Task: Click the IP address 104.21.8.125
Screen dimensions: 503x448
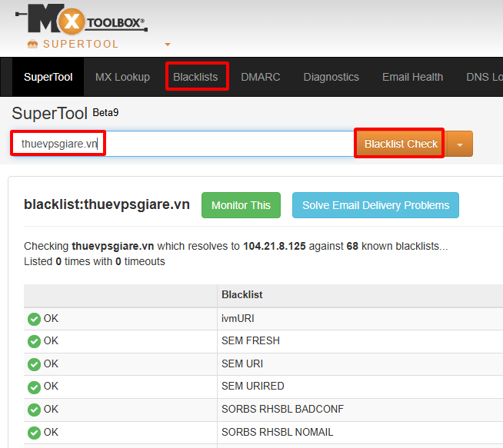Action: 275,246
